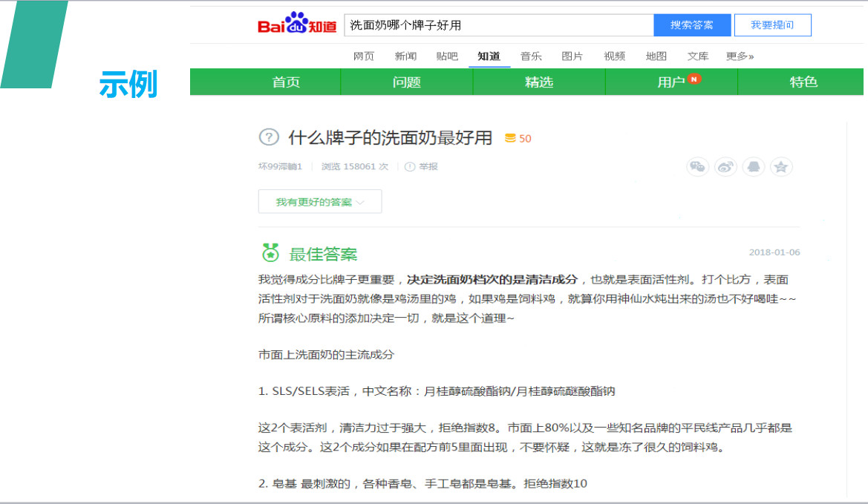Open the 更多» options
Screen dimensions: 868x504
(740, 55)
